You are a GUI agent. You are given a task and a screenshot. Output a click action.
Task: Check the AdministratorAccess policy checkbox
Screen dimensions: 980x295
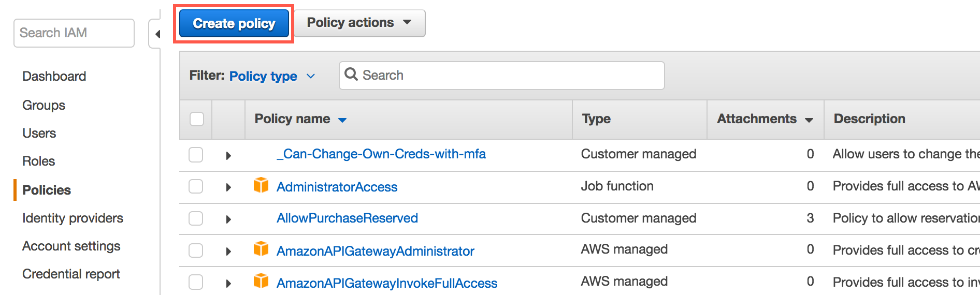pos(196,186)
